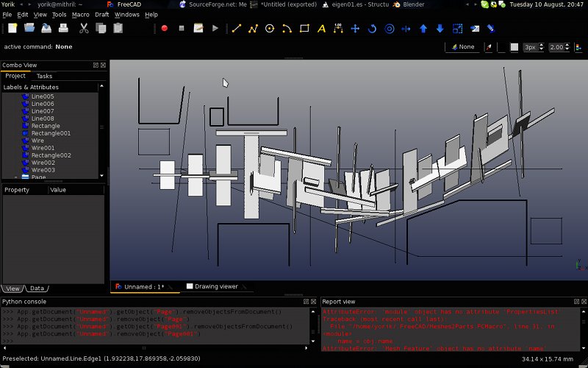588x368 pixels.
Task: Toggle construction mode icon beside None button
Action: [x=489, y=47]
